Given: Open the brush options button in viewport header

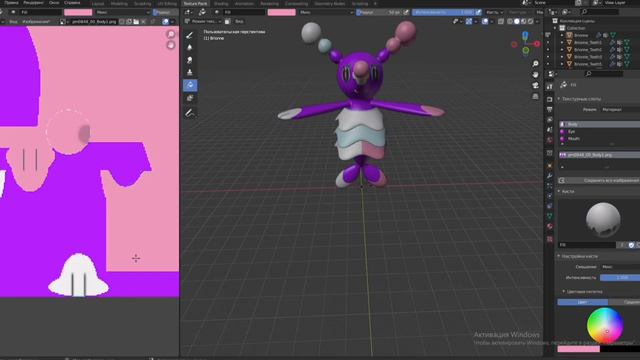Looking at the screenshot, I should [x=494, y=12].
